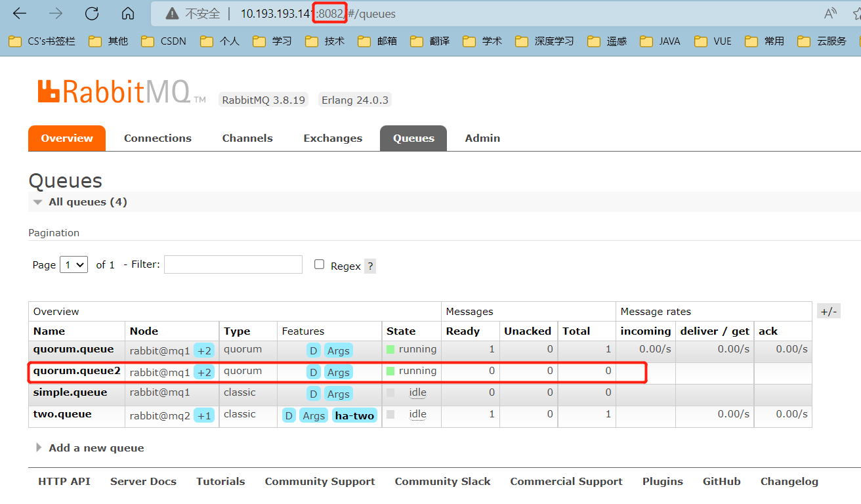Viewport: 861px width, 504px height.
Task: Open the Plugins footer link
Action: coord(663,481)
